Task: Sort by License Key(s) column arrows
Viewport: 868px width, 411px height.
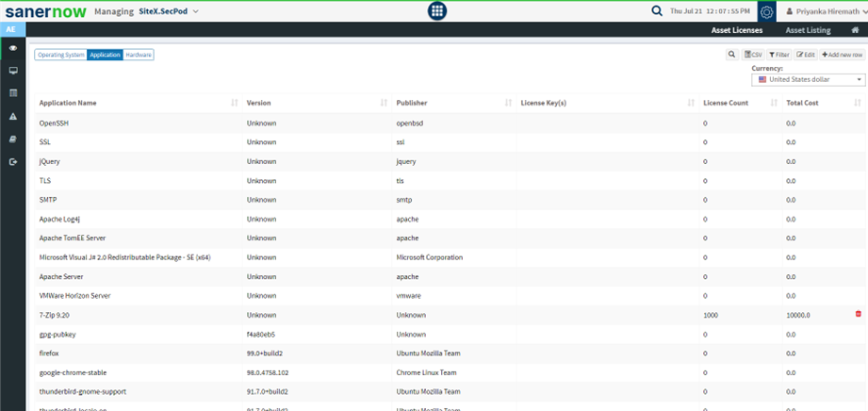Action: click(x=691, y=103)
